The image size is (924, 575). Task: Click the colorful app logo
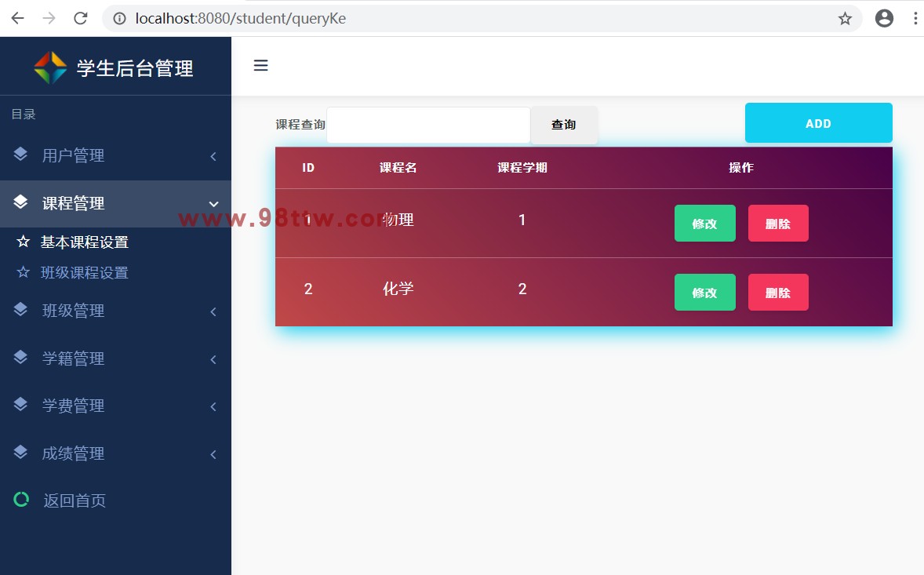(x=51, y=67)
